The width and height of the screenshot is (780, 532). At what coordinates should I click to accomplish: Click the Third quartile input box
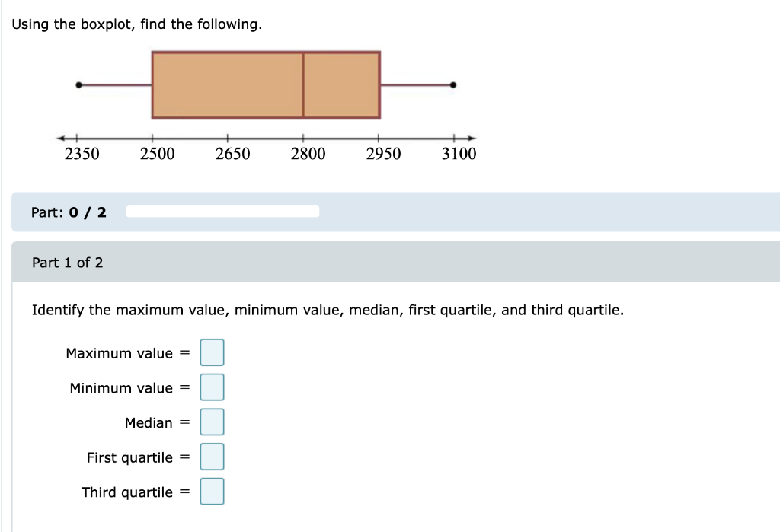211,491
